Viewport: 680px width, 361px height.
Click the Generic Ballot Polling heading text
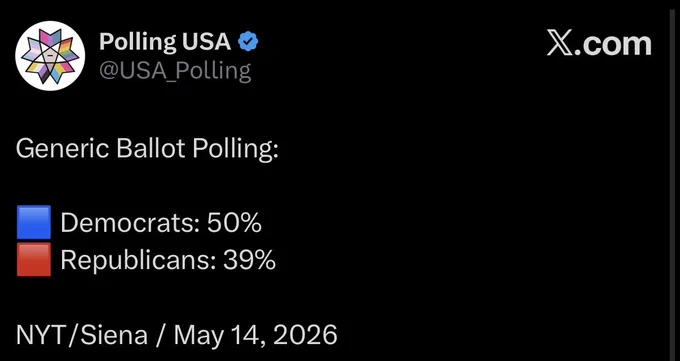[x=147, y=149]
